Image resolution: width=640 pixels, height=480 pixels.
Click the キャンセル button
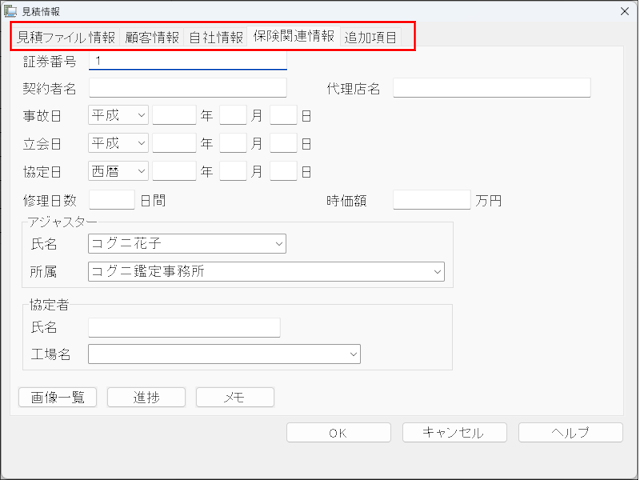(454, 433)
